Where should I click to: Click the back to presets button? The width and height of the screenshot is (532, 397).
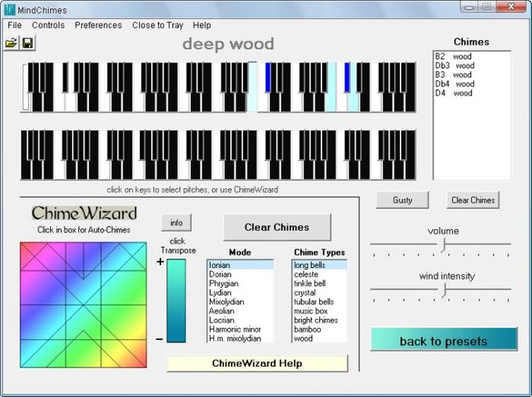(444, 339)
